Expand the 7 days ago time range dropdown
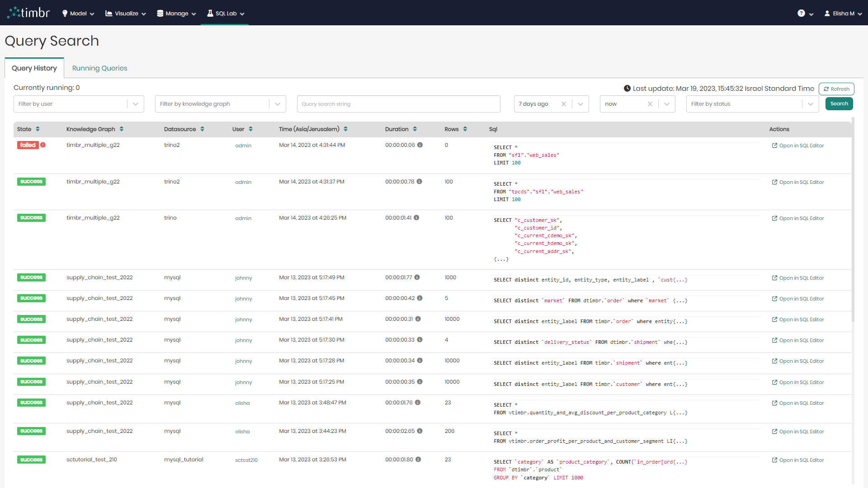The width and height of the screenshot is (868, 488). point(580,103)
